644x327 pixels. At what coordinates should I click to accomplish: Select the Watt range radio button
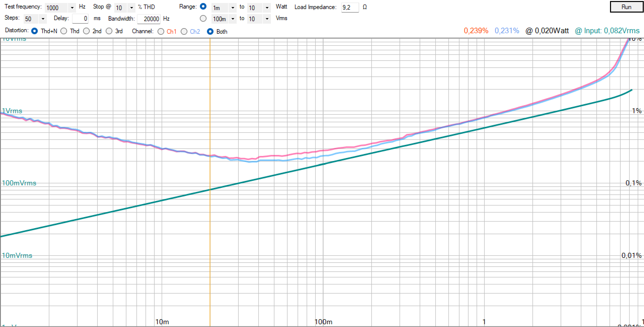(203, 7)
